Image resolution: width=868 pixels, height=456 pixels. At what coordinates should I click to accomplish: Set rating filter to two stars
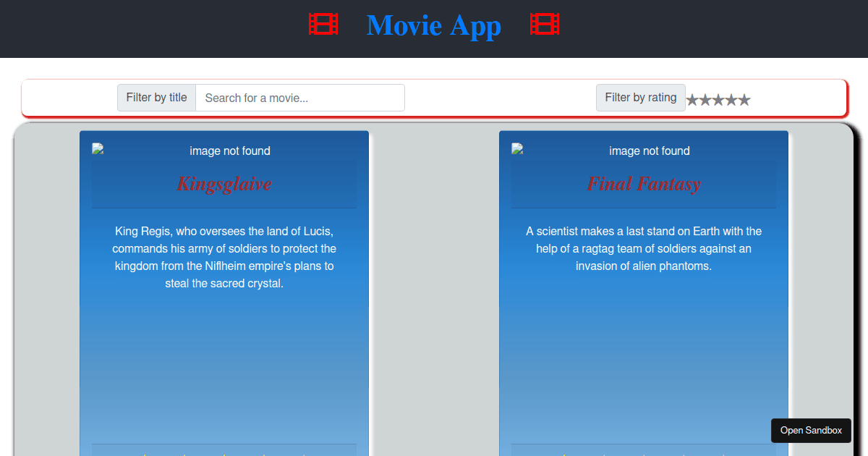pyautogui.click(x=705, y=100)
